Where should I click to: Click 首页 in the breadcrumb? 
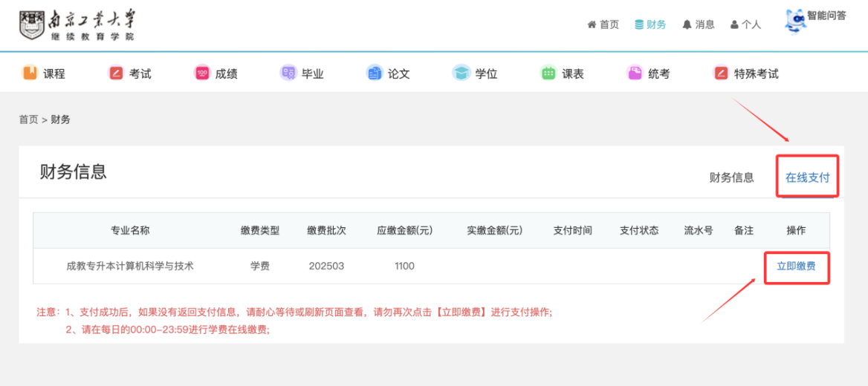pos(28,120)
